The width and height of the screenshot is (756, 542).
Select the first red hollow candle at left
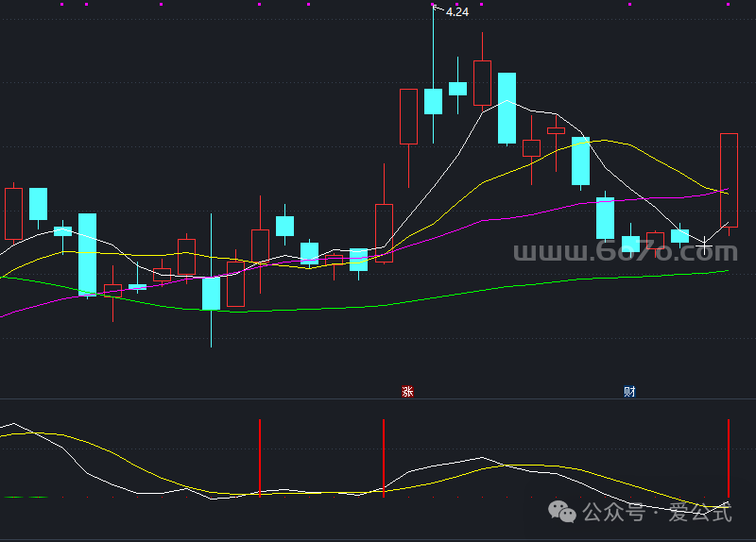tap(13, 213)
